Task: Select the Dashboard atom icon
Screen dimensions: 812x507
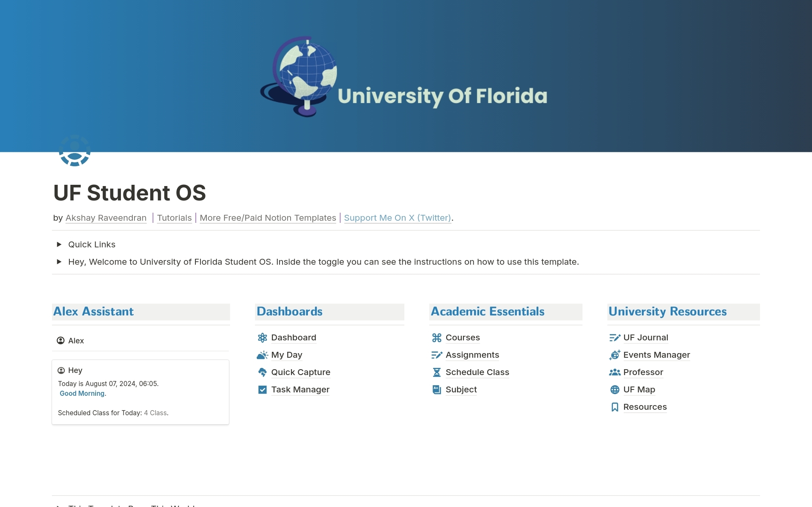Action: [x=263, y=337]
